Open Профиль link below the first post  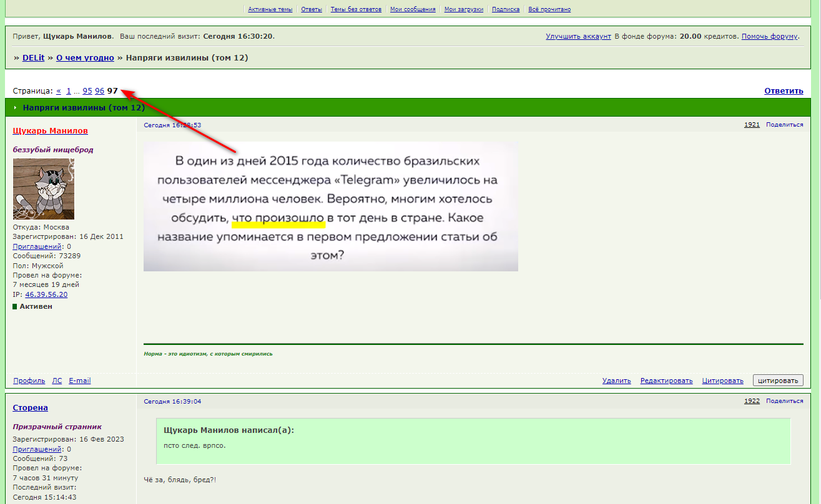pyautogui.click(x=29, y=380)
